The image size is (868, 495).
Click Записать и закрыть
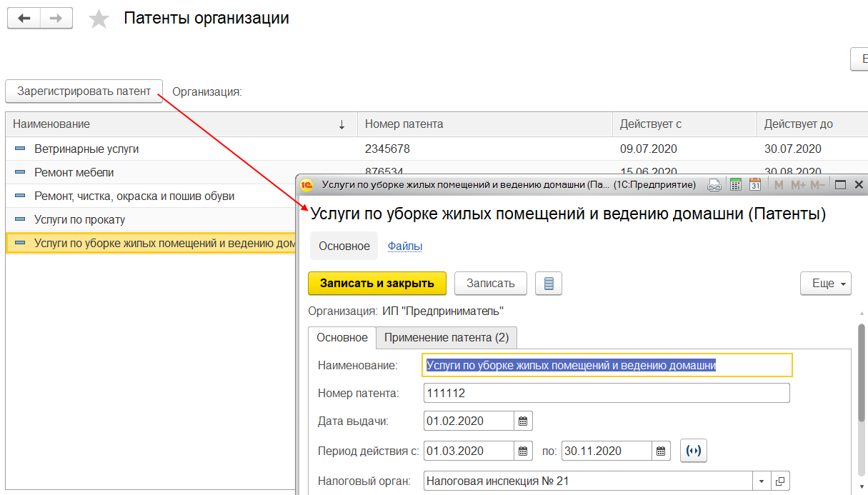(x=377, y=284)
